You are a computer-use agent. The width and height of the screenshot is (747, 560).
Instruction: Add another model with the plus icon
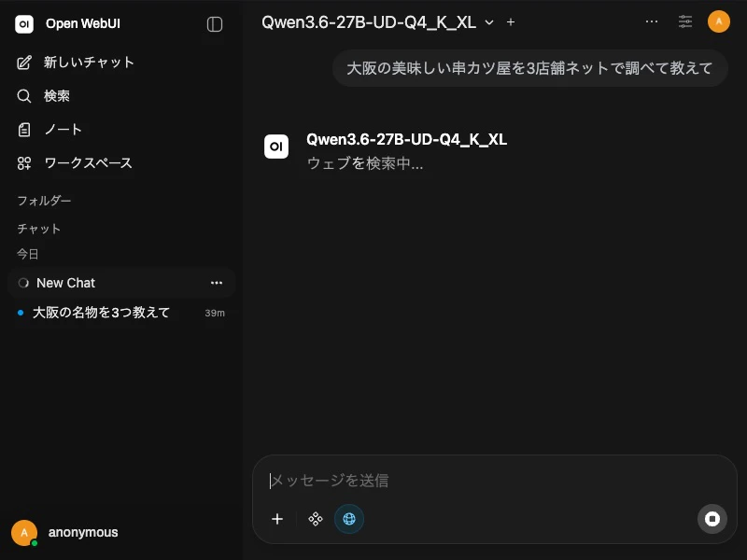click(510, 22)
